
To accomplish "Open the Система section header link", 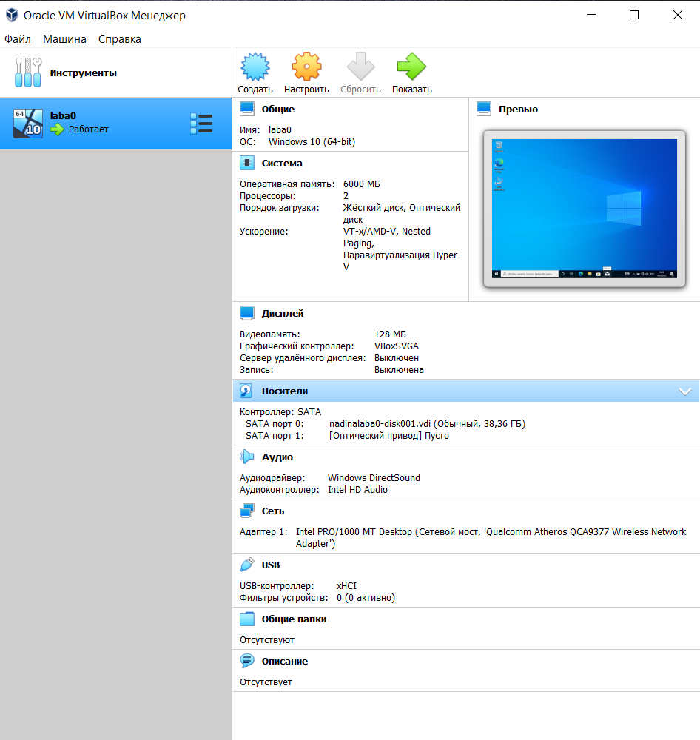I will coord(282,163).
